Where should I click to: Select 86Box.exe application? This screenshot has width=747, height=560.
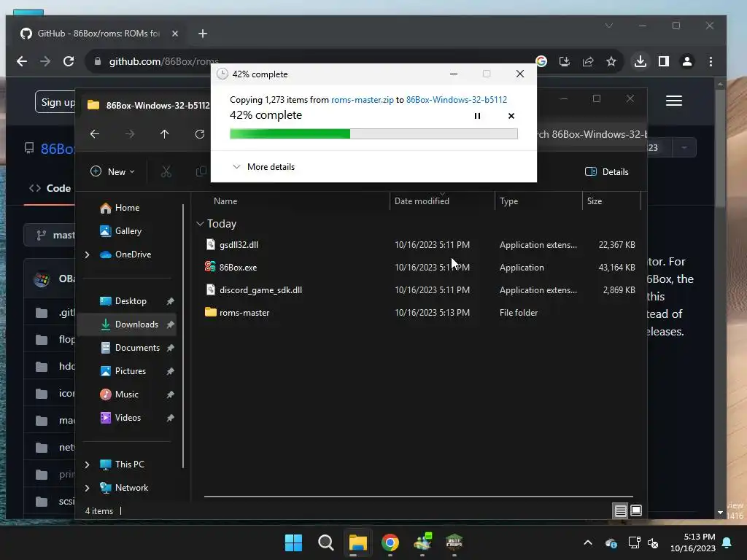(238, 267)
